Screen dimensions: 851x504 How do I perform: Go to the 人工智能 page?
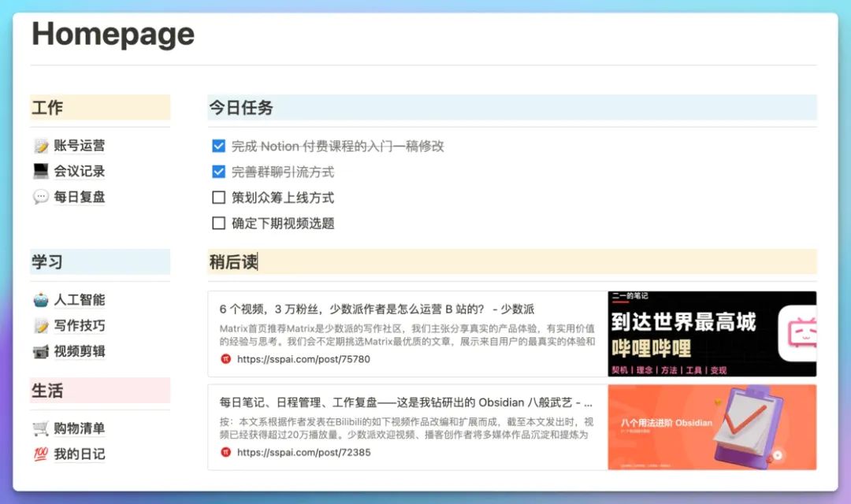pyautogui.click(x=80, y=300)
